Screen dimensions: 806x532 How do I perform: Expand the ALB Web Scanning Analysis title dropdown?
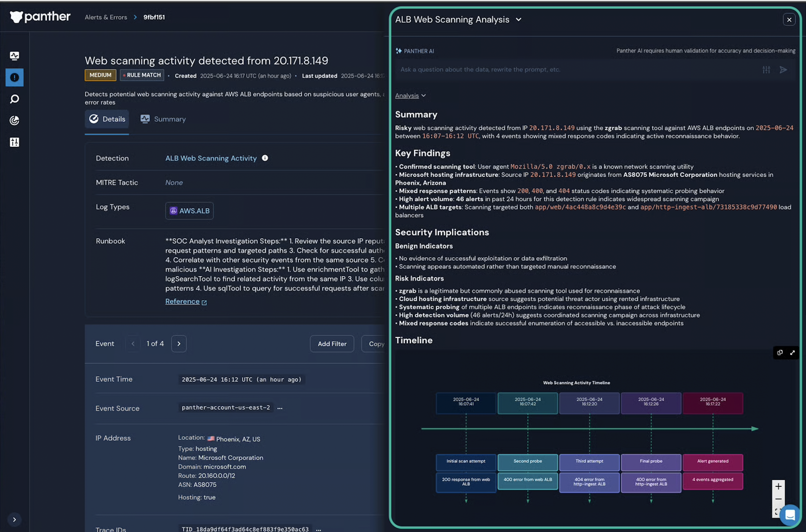pos(518,20)
